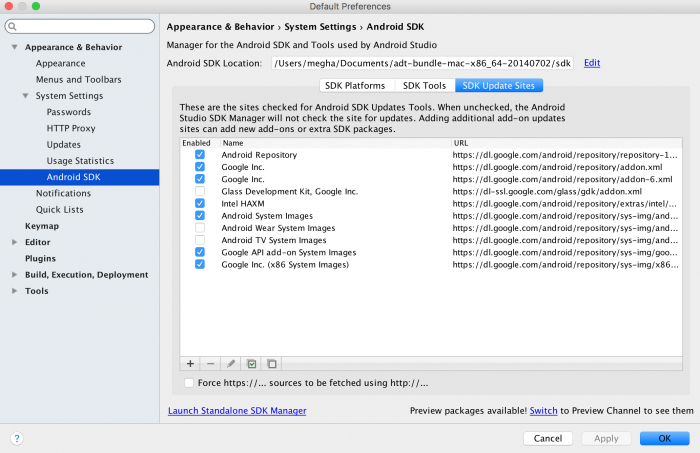Click the Switch to Preview Channel link
The image size is (700, 453).
(543, 411)
